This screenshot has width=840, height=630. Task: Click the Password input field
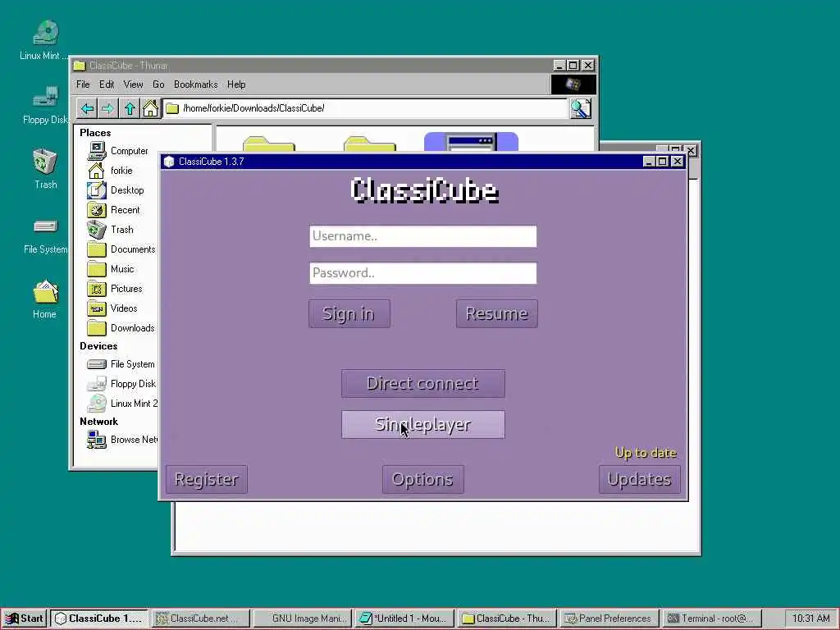tap(422, 273)
